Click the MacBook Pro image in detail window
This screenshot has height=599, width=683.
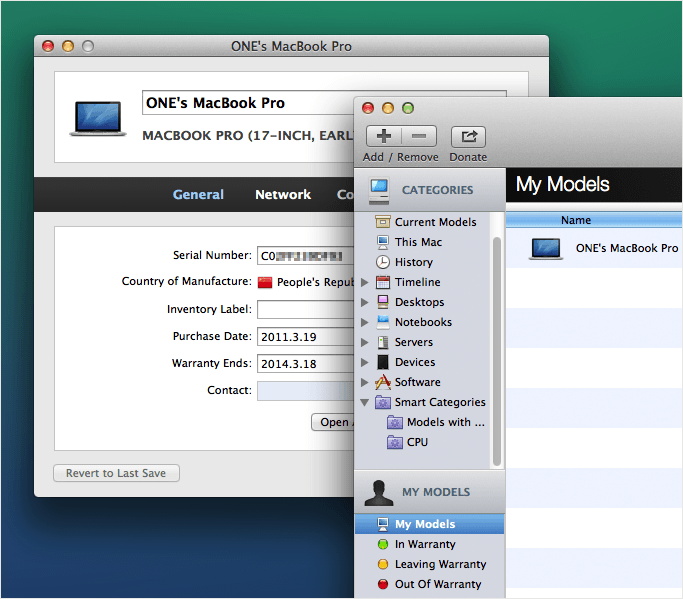click(x=98, y=118)
